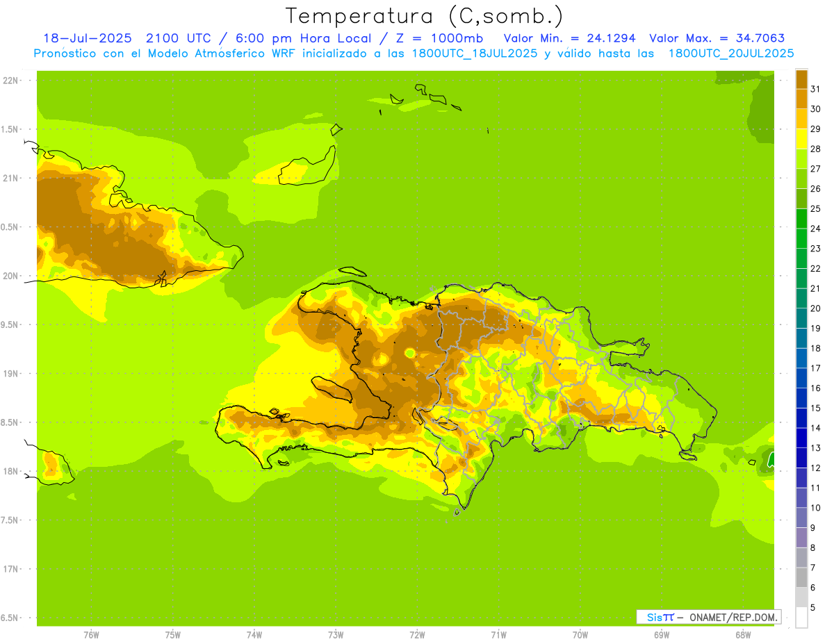Click the legend number "14"
Viewport: 834px width, 644px height.
pyautogui.click(x=815, y=428)
